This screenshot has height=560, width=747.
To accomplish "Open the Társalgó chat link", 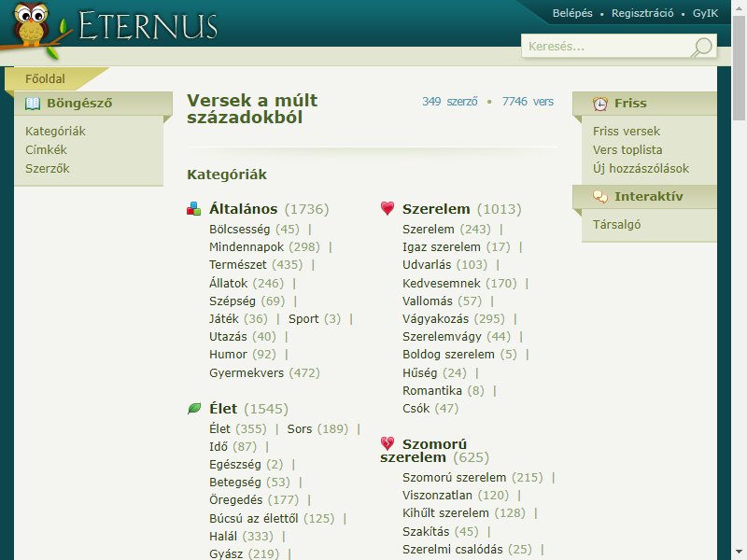I will point(616,225).
